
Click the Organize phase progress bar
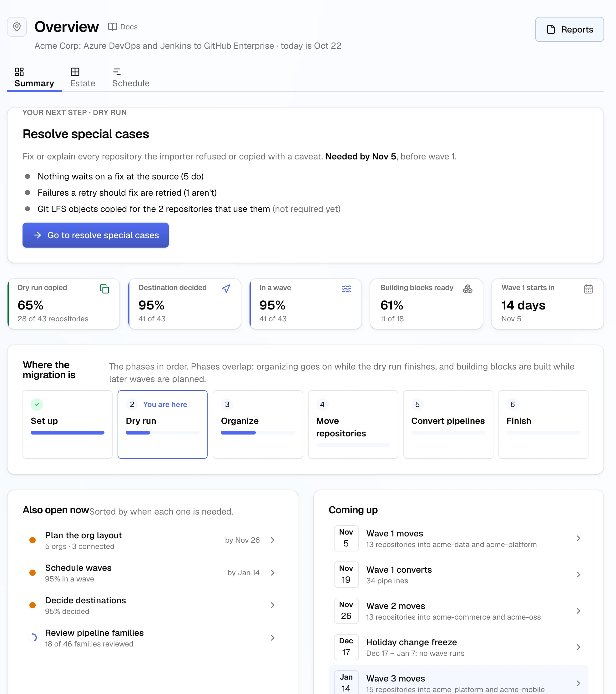(258, 433)
